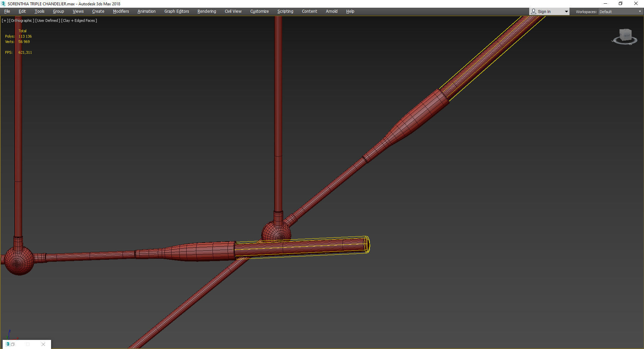Select the yellow-outlined horizontal tube in viewport

(x=302, y=247)
